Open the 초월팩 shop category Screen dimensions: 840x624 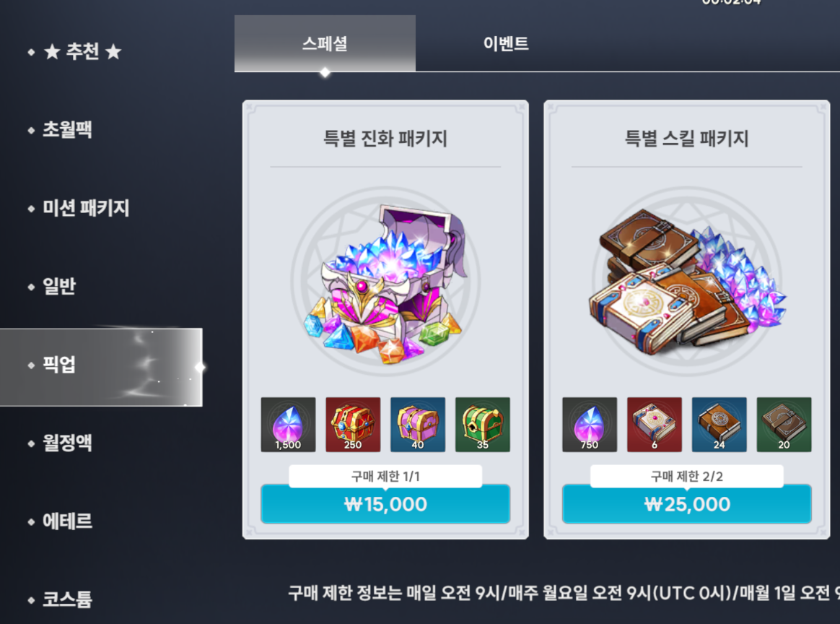(68, 130)
